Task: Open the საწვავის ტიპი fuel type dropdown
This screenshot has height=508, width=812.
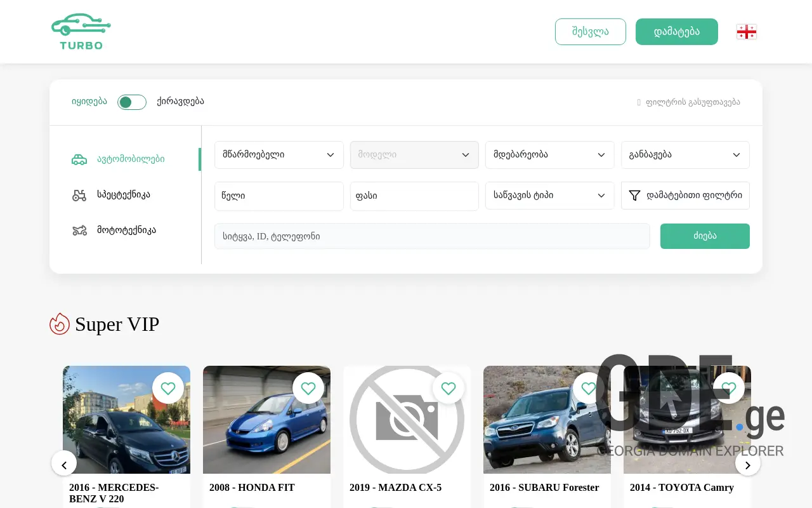Action: click(549, 196)
